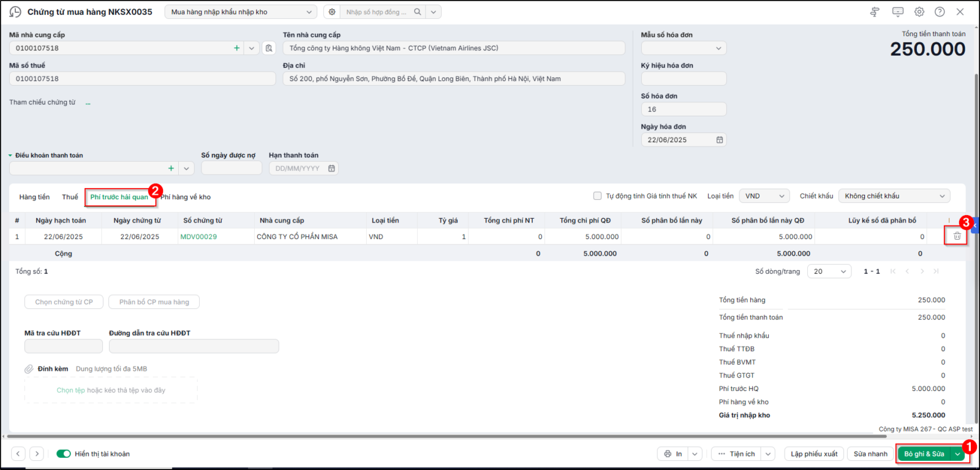The image size is (980, 470).
Task: Open Mẫu số hóa đơn dropdown
Action: click(684, 48)
